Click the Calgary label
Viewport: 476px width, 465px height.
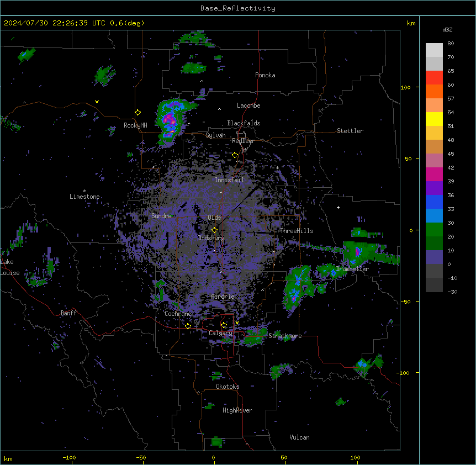click(x=220, y=333)
